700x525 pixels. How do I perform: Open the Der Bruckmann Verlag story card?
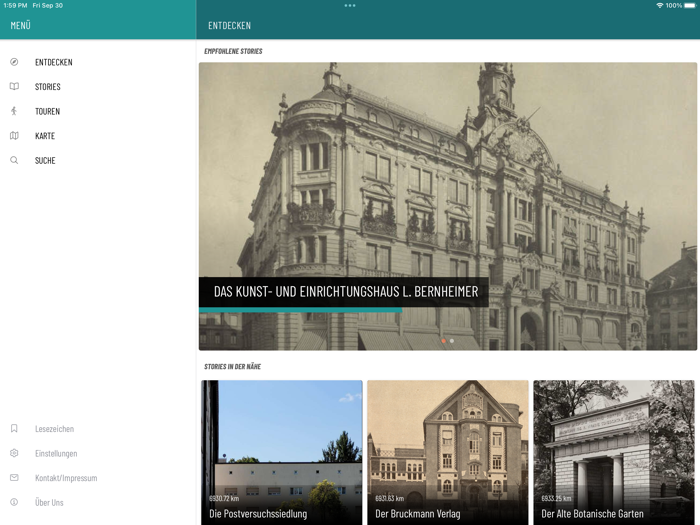click(448, 452)
